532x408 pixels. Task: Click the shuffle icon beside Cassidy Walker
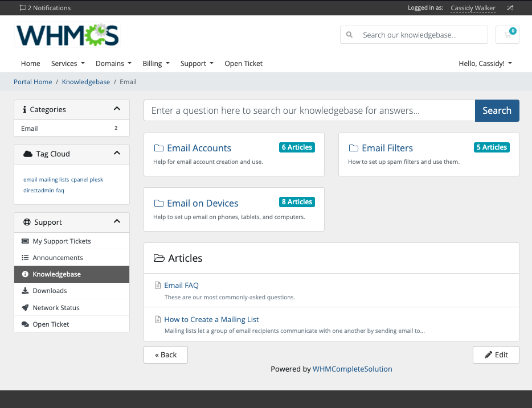point(510,8)
